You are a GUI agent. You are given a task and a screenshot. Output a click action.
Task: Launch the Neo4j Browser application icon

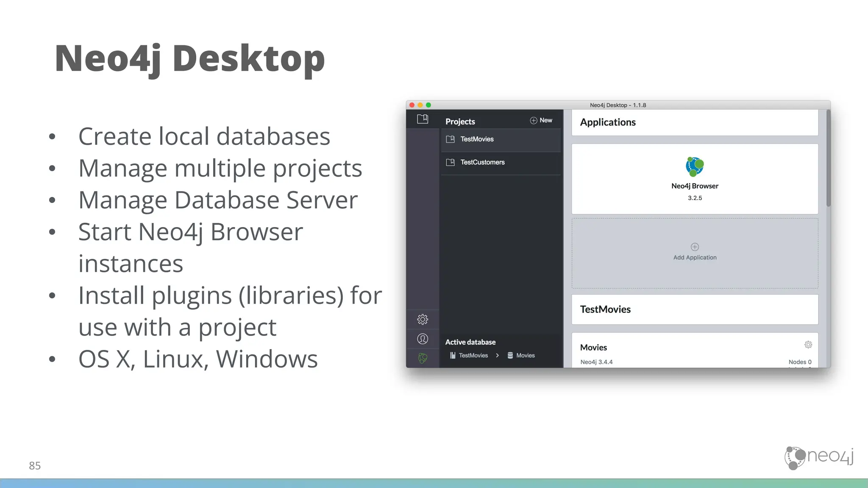click(x=695, y=166)
